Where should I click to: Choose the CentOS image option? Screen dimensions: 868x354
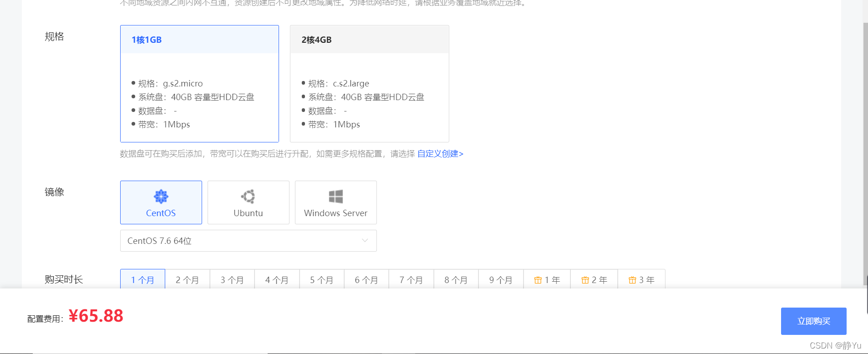tap(161, 202)
